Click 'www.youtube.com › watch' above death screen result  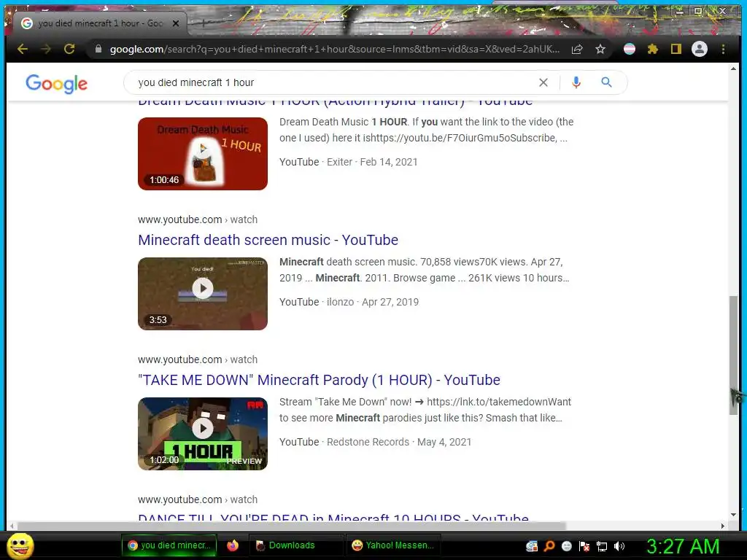point(197,219)
